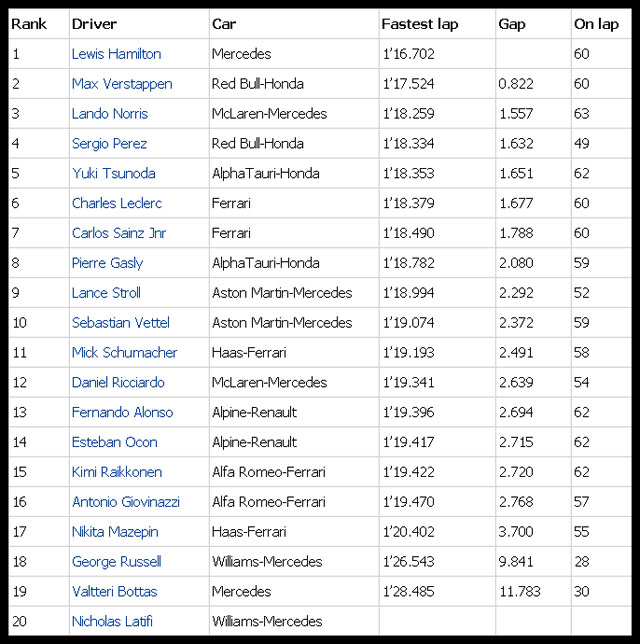The width and height of the screenshot is (640, 644).
Task: Select the Mick Schumacher link
Action: coord(124,353)
